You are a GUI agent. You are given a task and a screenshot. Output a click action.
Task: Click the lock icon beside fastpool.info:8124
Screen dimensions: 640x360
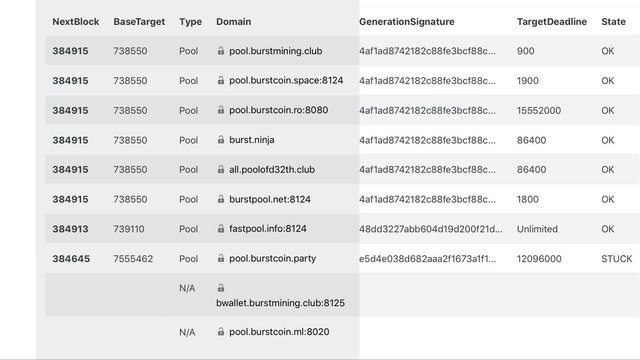(221, 229)
